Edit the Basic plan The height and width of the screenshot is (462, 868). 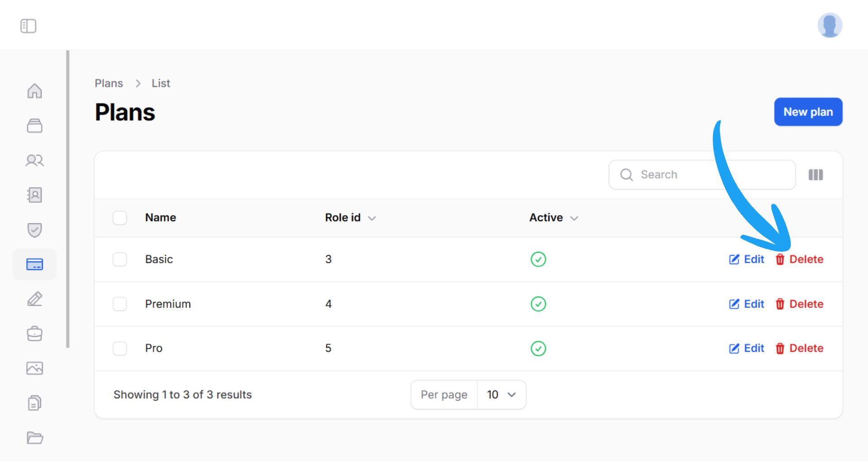pyautogui.click(x=746, y=259)
